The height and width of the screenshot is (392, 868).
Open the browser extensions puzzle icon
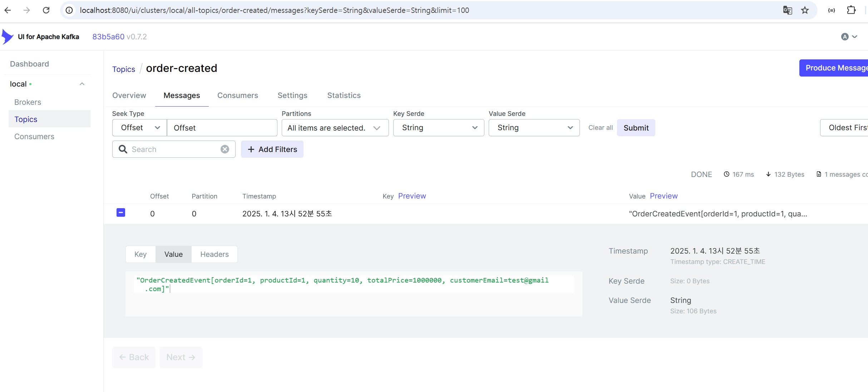pos(851,10)
